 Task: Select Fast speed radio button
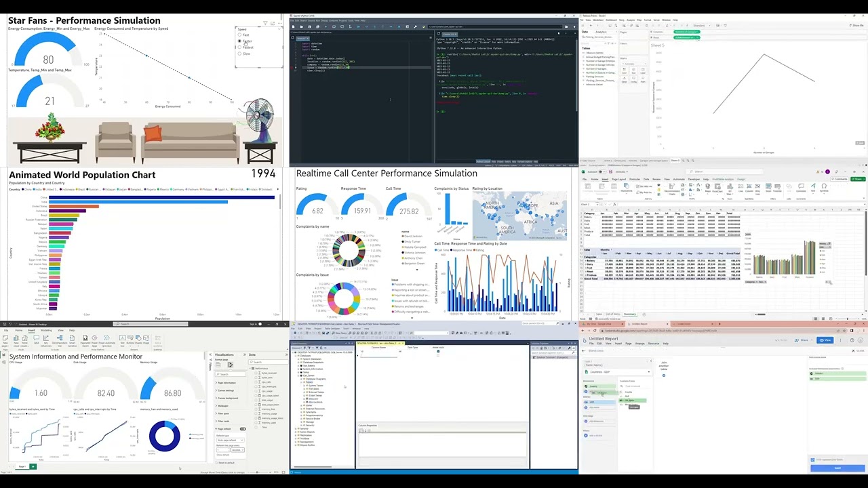(x=239, y=35)
